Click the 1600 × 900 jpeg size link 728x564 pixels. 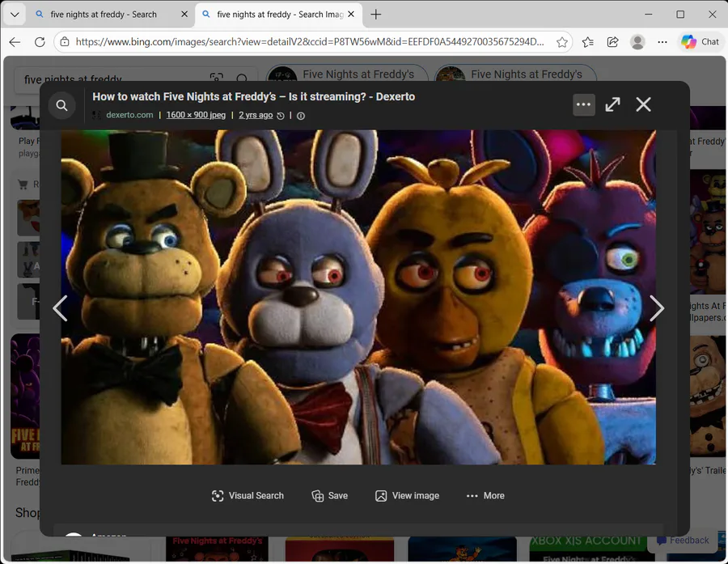pyautogui.click(x=196, y=115)
